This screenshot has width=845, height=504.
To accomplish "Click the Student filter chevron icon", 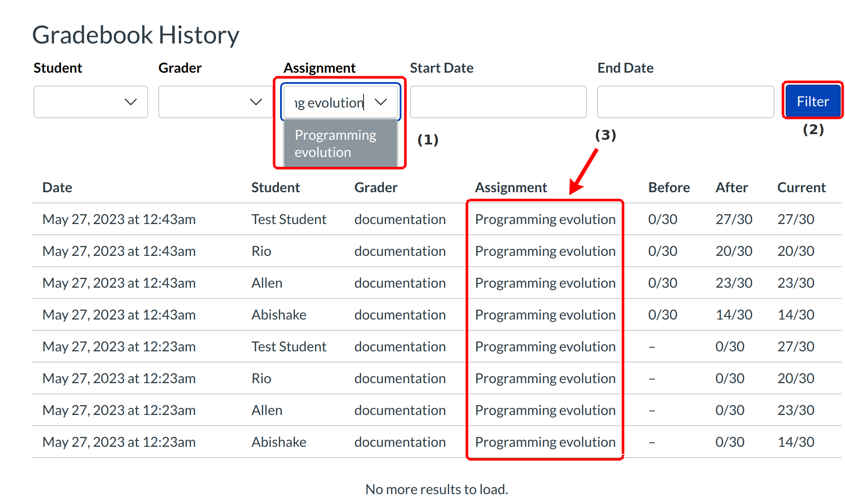I will tap(130, 102).
